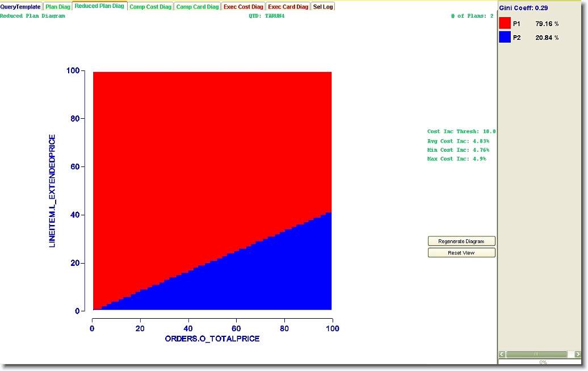Switch to Comp Card Diag tab
588x371 pixels.
coord(197,7)
